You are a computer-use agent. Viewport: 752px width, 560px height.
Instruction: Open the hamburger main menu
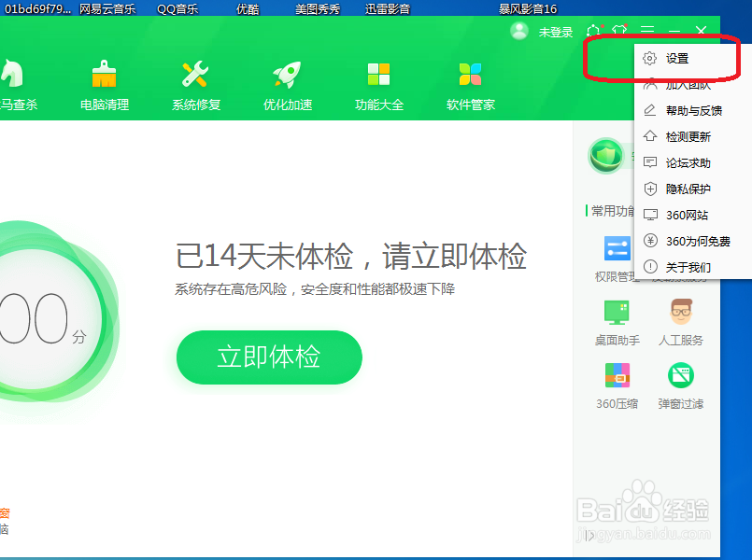tap(646, 31)
